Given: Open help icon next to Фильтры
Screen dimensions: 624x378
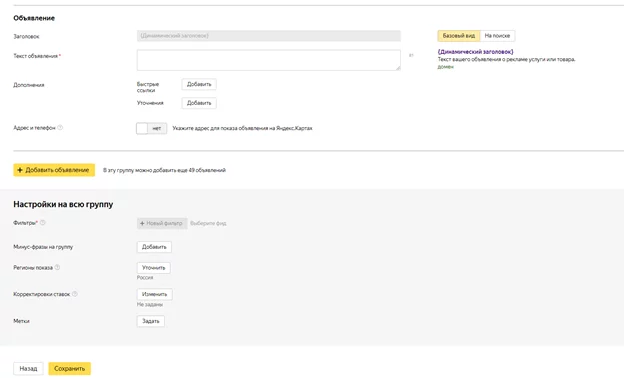Looking at the screenshot, I should pyautogui.click(x=43, y=223).
